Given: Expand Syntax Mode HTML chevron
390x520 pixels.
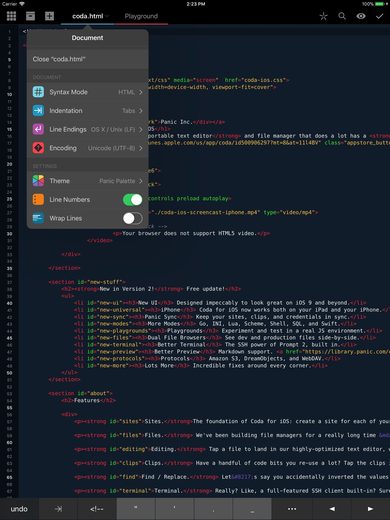Looking at the screenshot, I should tap(141, 92).
